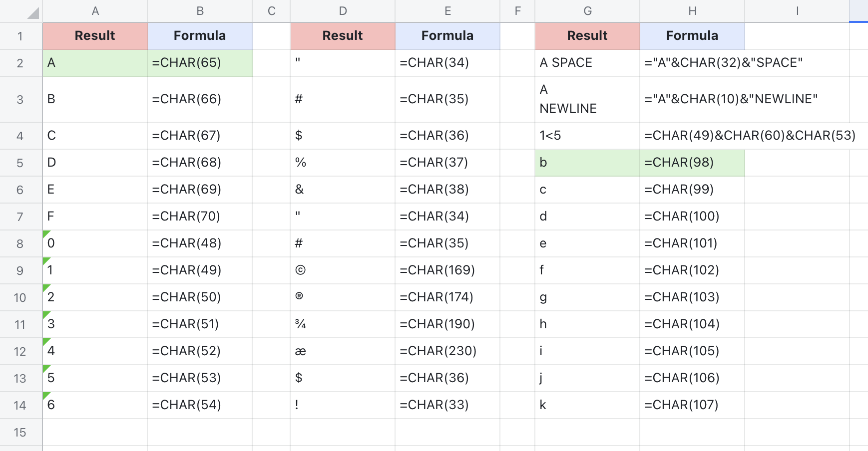Image resolution: width=868 pixels, height=451 pixels.
Task: Select the Result header cell above column D
Action: (343, 35)
